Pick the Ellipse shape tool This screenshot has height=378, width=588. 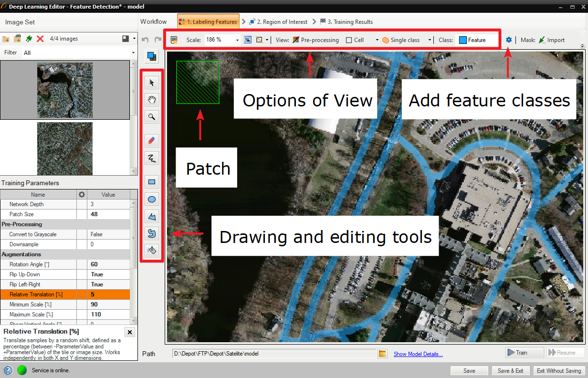[x=152, y=199]
